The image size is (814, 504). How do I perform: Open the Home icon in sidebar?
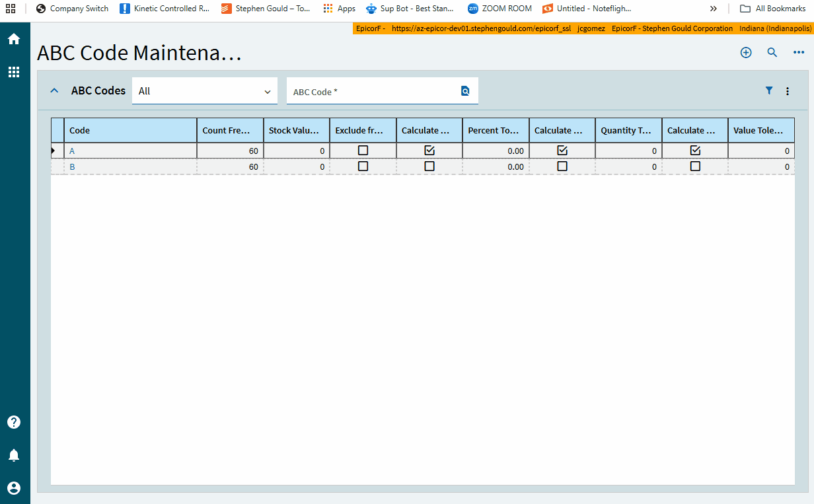click(x=14, y=39)
